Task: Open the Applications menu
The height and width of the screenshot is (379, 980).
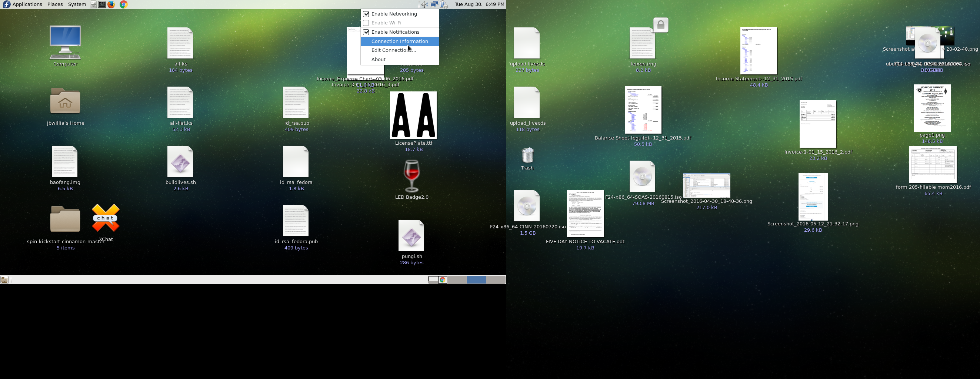Action: pos(27,4)
